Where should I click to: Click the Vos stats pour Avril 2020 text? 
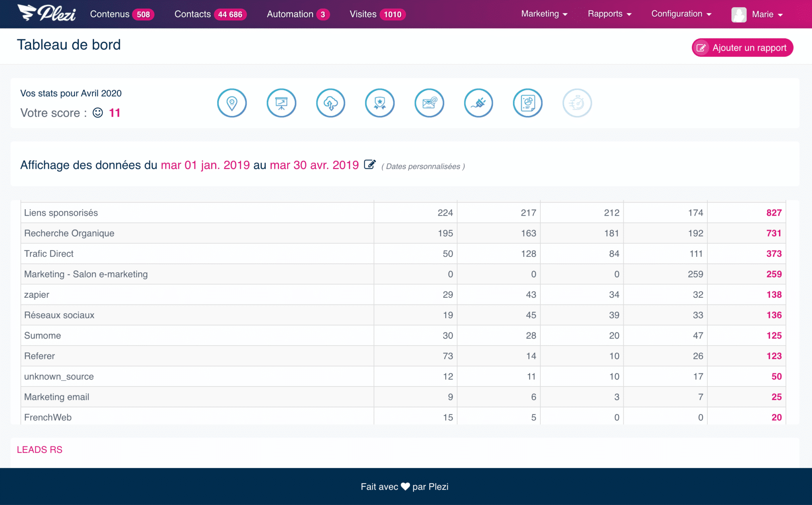pos(71,93)
